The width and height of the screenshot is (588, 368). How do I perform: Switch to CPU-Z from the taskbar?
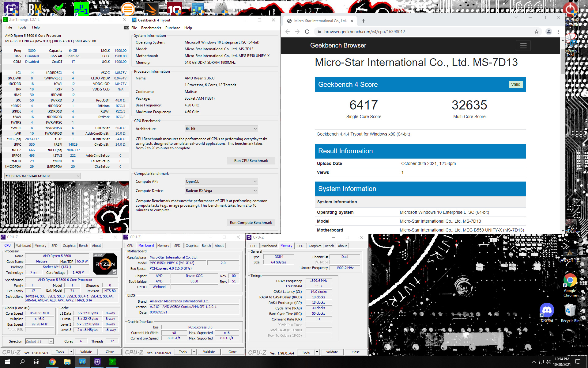97,362
